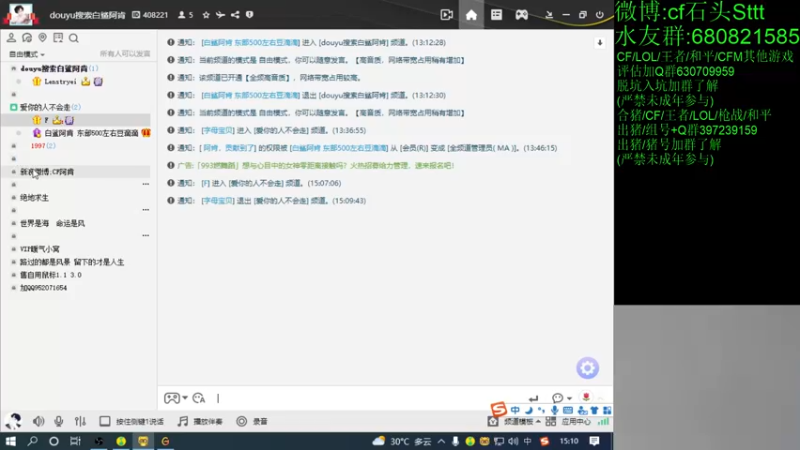Toggle the 按住侧键1说话 checkbox
Screen dimensions: 800x450
(105, 421)
